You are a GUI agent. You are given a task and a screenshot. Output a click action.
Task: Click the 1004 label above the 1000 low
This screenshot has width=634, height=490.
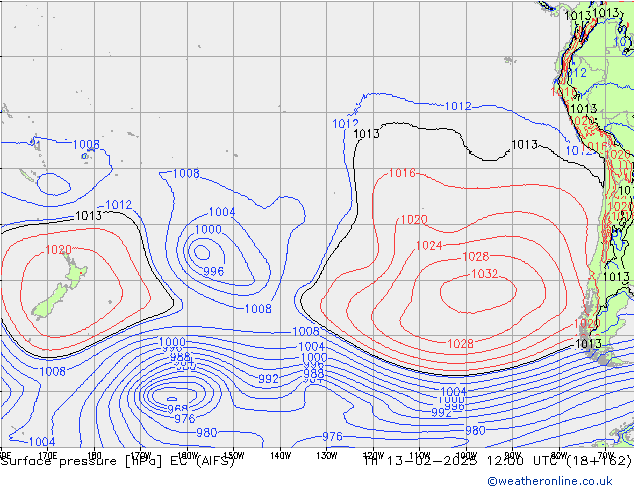(222, 212)
